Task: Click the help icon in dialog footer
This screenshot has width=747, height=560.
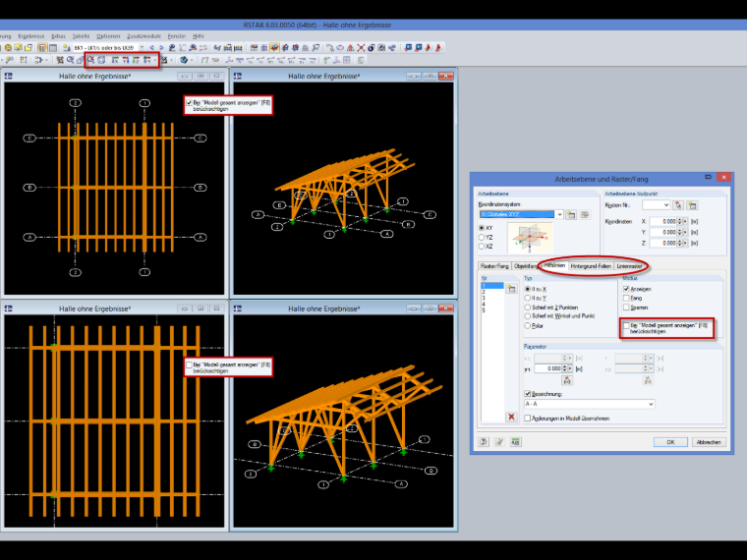Action: pyautogui.click(x=484, y=442)
